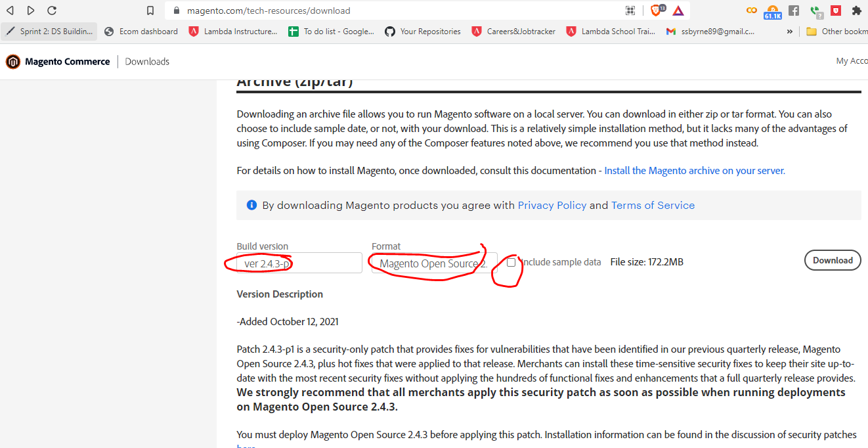Open the Careers&Jobtracker bookmark
Image resolution: width=868 pixels, height=448 pixels.
pos(514,31)
